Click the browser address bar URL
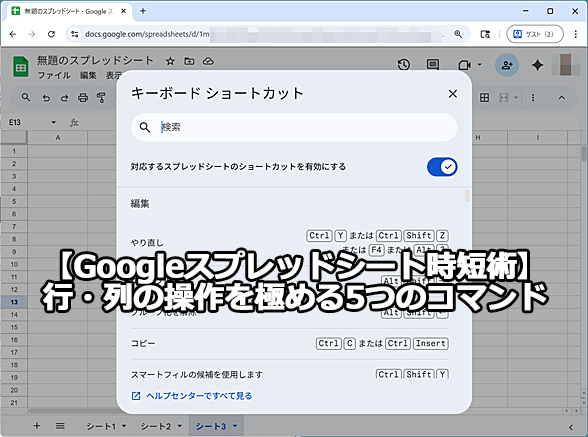 point(147,34)
